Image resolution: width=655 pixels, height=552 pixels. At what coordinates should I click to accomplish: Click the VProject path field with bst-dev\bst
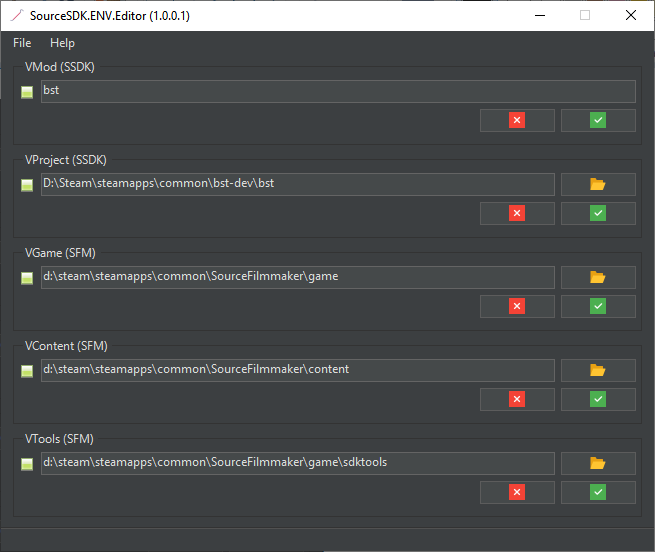(298, 184)
